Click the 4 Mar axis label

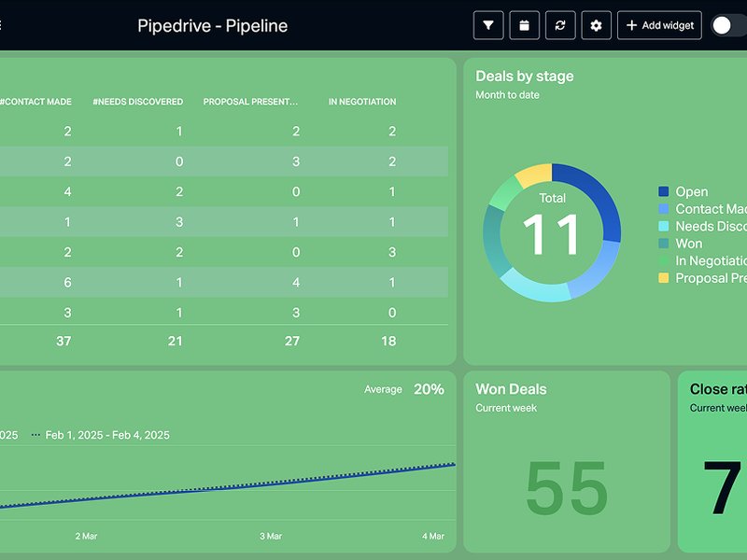(433, 536)
